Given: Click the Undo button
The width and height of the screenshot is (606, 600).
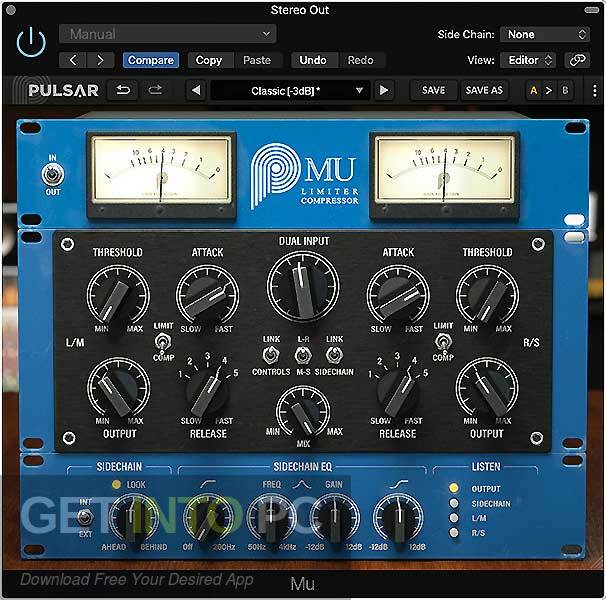Looking at the screenshot, I should [313, 60].
